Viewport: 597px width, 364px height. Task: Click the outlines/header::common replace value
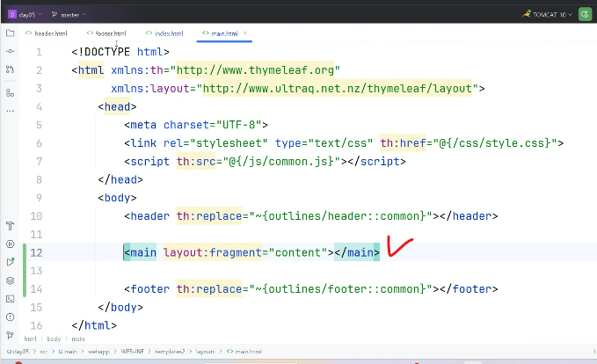[x=341, y=216]
